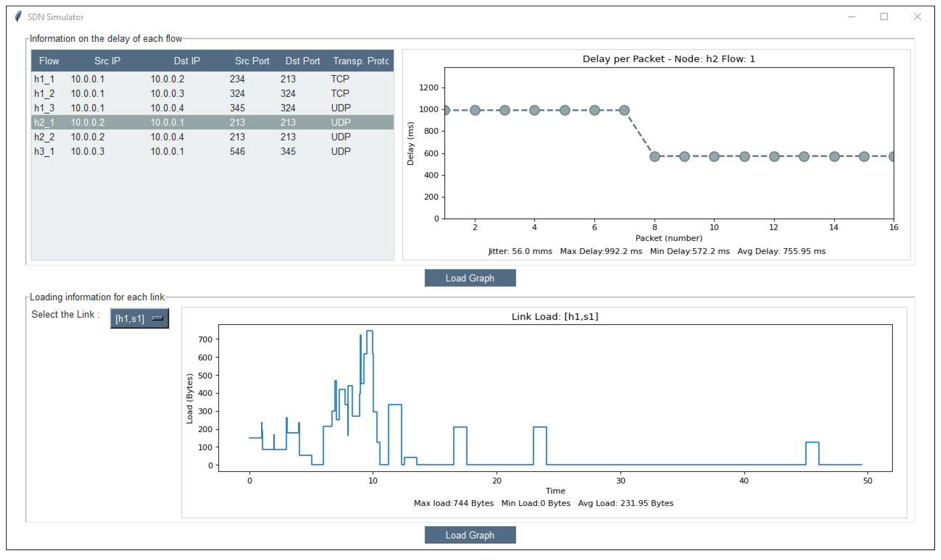Image resolution: width=941 pixels, height=560 pixels.
Task: Click the Flow column header
Action: [49, 61]
